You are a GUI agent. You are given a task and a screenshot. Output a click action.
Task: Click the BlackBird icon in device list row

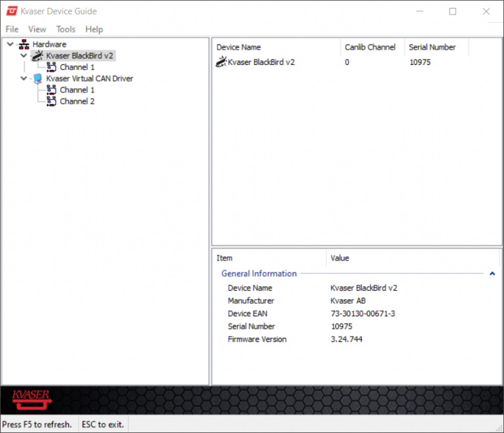[x=222, y=62]
